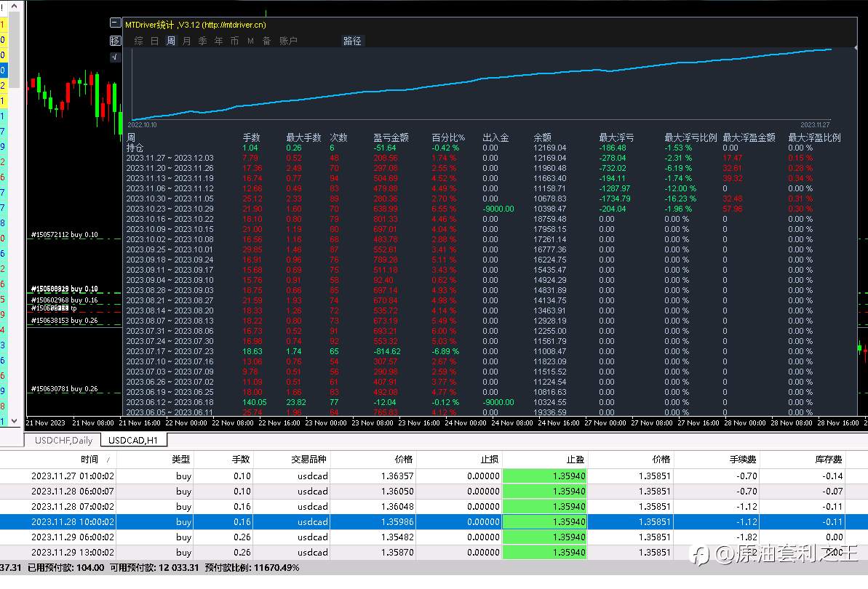Show the 年 yearly statistics
The width and height of the screenshot is (868, 589).
[x=219, y=41]
